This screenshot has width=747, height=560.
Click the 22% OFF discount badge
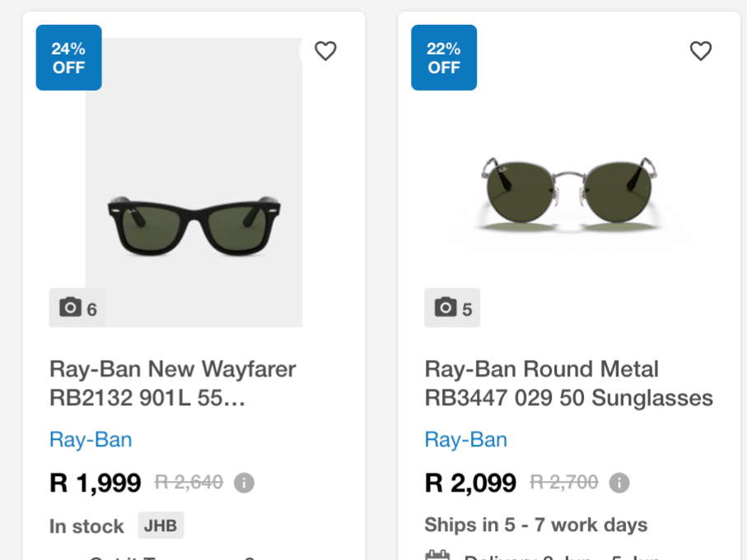click(x=444, y=58)
